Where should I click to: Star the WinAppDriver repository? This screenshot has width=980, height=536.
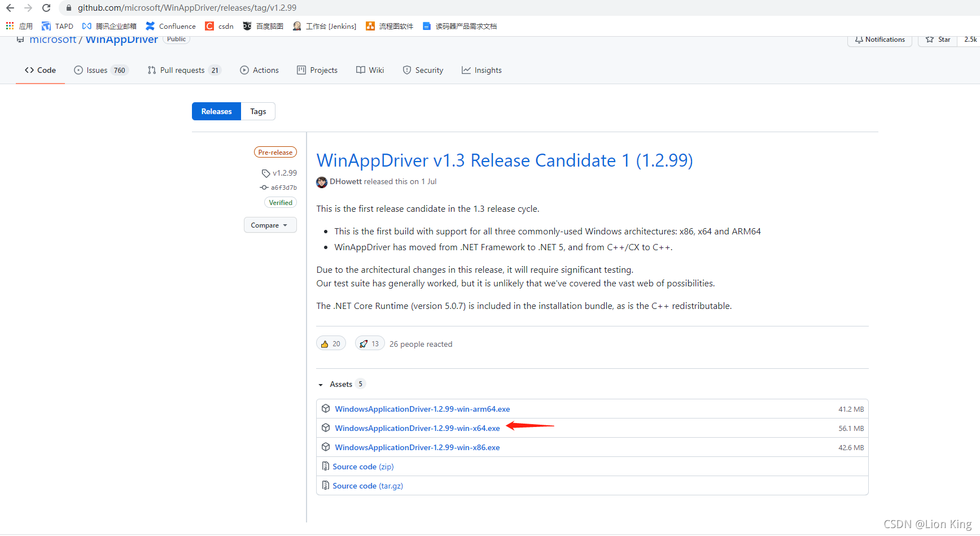coord(938,40)
